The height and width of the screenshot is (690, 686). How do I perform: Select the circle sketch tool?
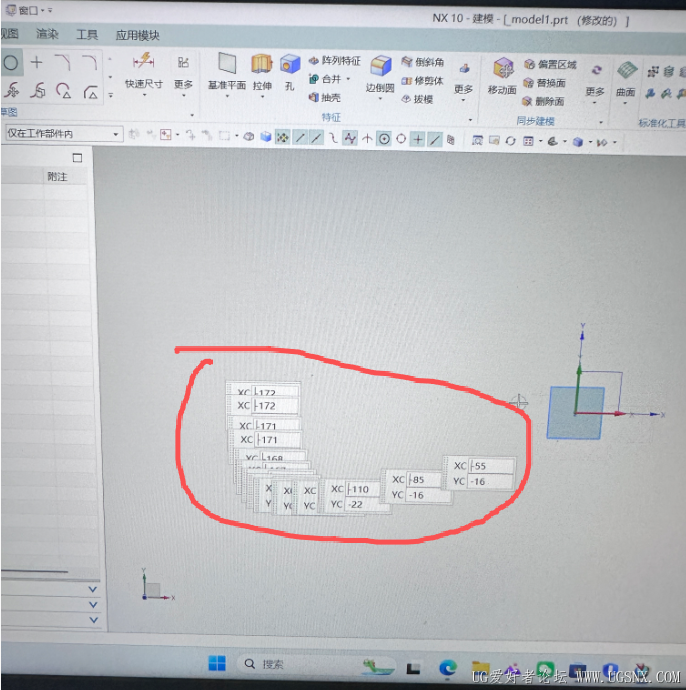pyautogui.click(x=11, y=63)
